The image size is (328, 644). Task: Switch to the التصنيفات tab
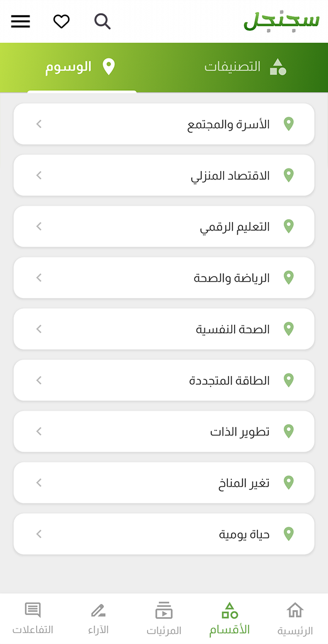point(245,67)
